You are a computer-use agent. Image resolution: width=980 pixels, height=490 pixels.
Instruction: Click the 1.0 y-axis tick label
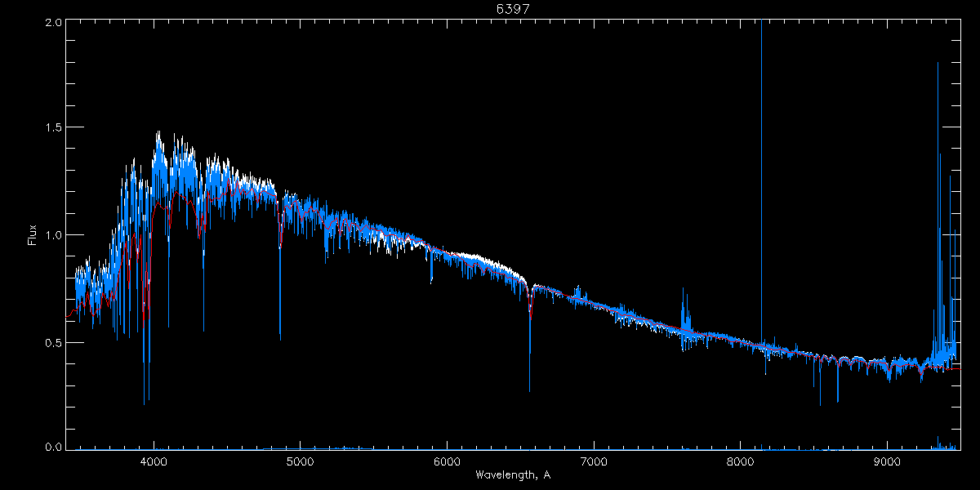[54, 235]
